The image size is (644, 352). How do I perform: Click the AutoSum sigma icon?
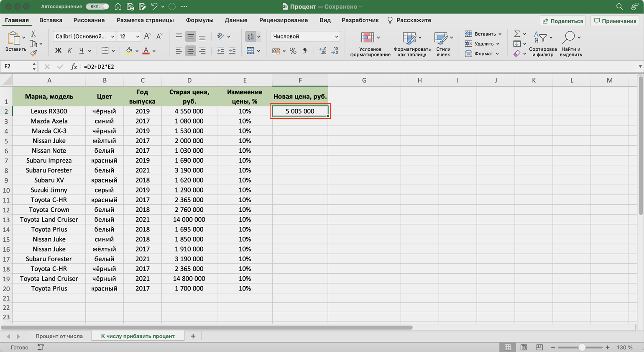click(517, 34)
